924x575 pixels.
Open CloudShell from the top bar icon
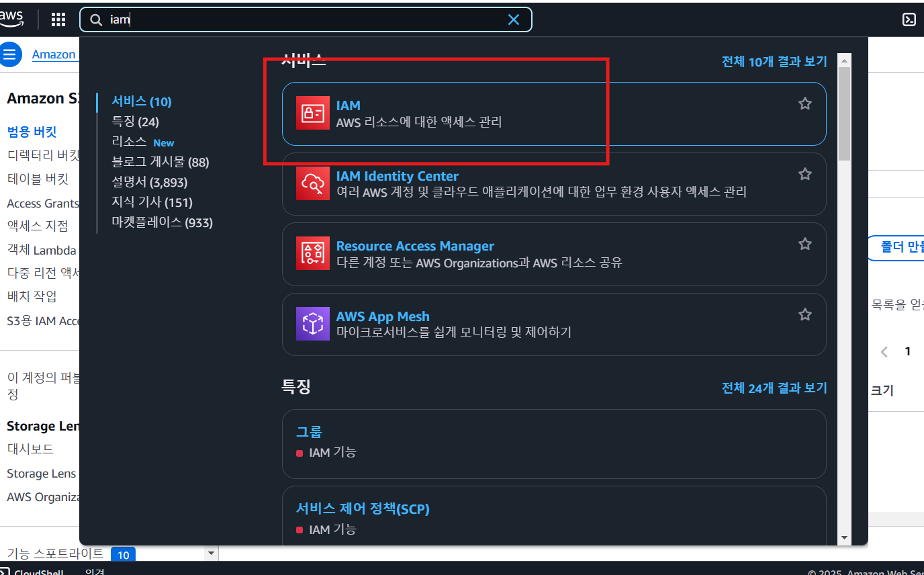coord(909,19)
